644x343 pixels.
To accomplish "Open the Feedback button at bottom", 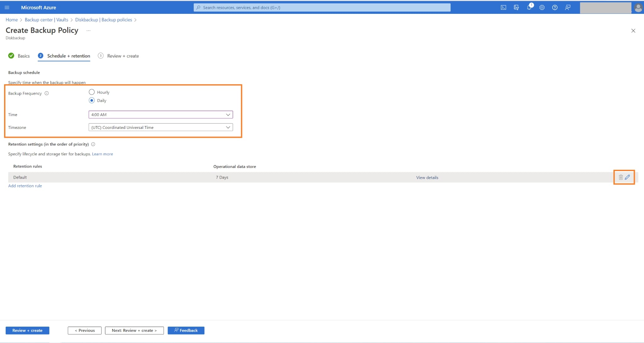I will pos(186,330).
